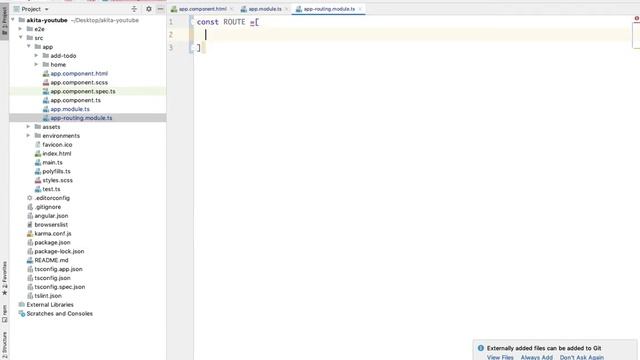Open Project panel settings gear
The width and height of the screenshot is (640, 360).
pos(149,9)
